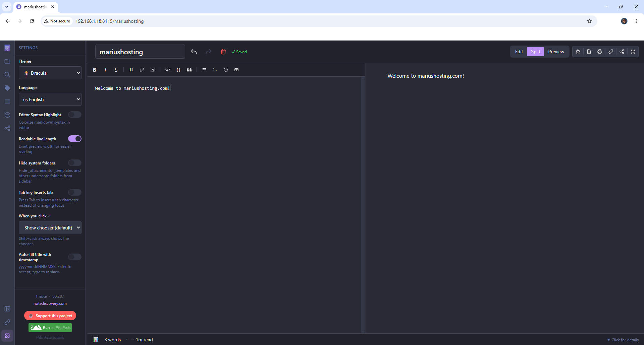Image resolution: width=644 pixels, height=345 pixels.
Task: Apply strikethrough formatting in the editor toolbar
Action: (116, 70)
